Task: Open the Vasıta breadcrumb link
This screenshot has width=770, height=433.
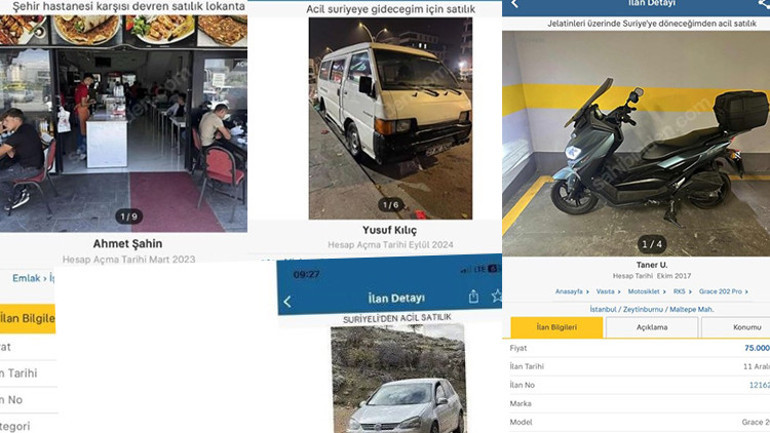Action: pos(605,292)
